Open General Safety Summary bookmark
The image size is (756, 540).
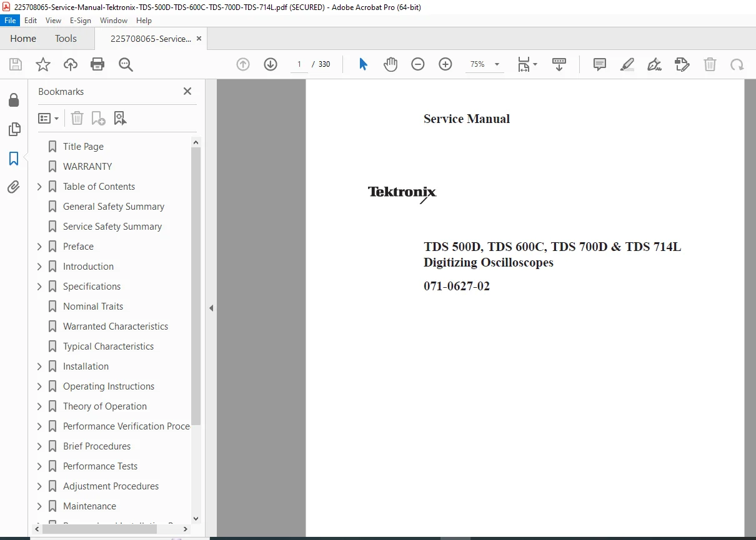114,207
